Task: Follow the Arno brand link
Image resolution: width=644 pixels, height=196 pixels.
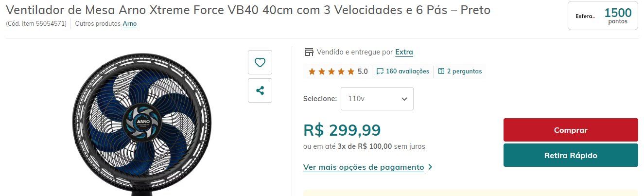Action: (x=129, y=23)
